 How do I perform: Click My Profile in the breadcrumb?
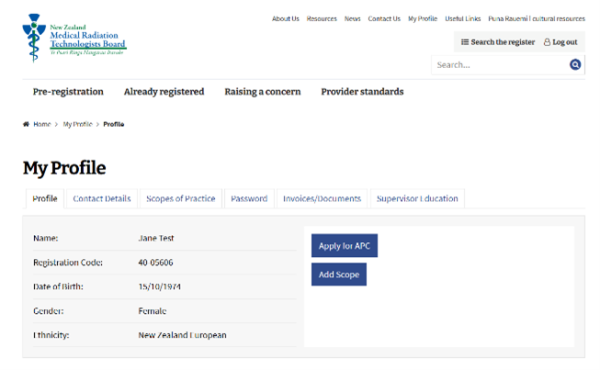coord(78,124)
